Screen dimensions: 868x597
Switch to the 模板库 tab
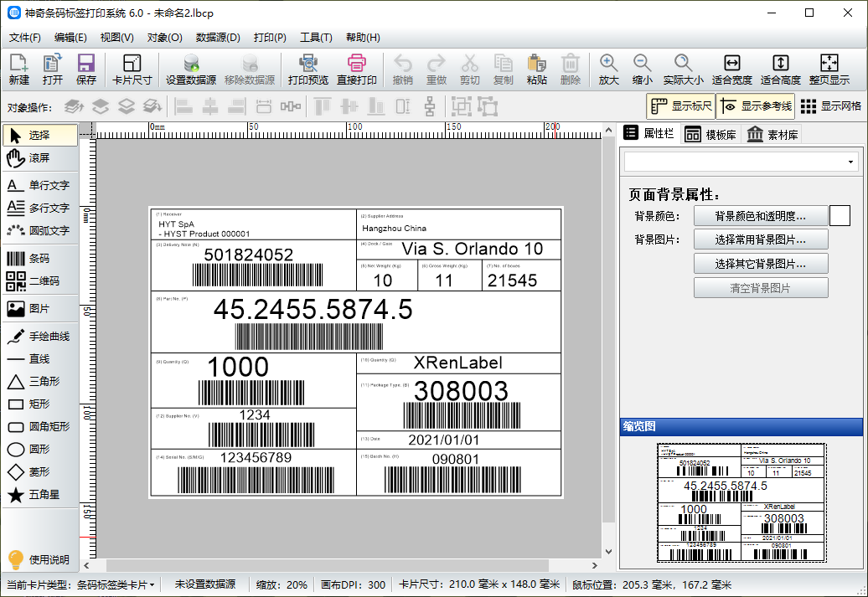pos(710,135)
